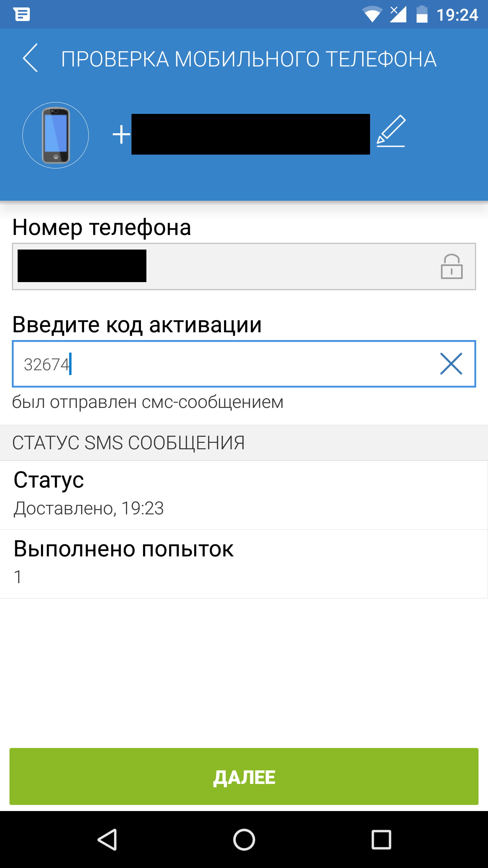Image resolution: width=488 pixels, height=868 pixels.
Task: Tap the Wi-Fi status icon
Action: [x=372, y=15]
